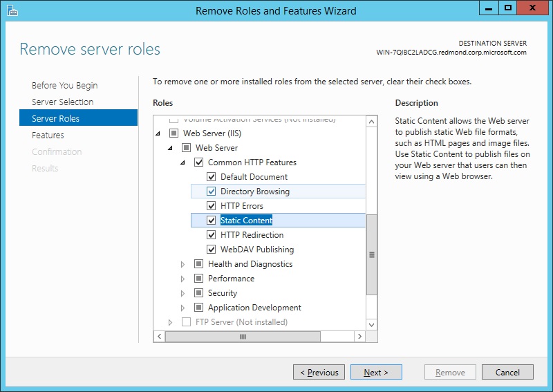
Task: Click the horizontal scroll-left arrow
Action: [160, 336]
